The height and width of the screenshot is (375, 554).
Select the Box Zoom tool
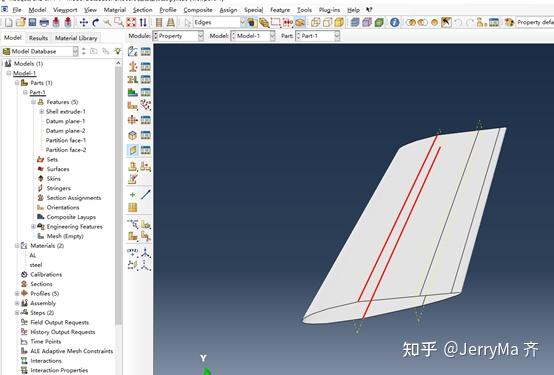(x=119, y=23)
